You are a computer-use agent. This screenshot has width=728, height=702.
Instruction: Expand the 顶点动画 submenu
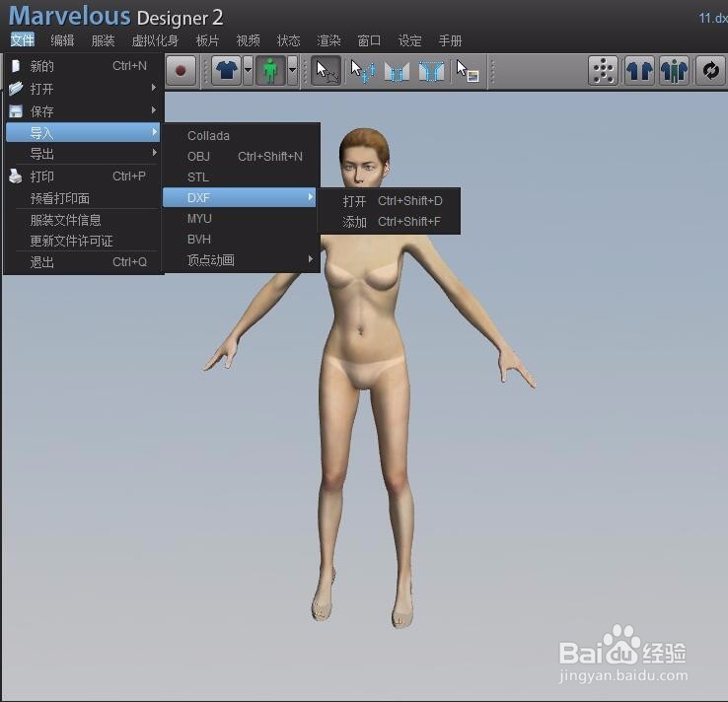pyautogui.click(x=241, y=260)
